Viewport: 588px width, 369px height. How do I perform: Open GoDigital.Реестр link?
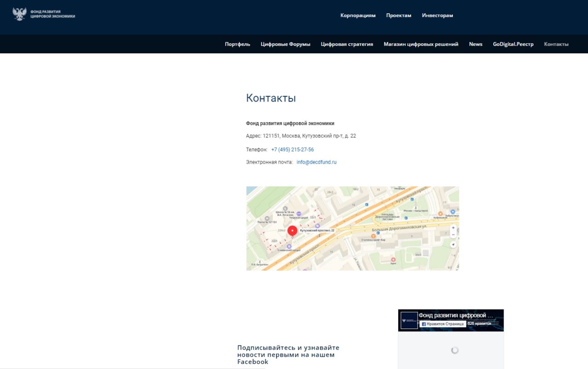pos(513,44)
